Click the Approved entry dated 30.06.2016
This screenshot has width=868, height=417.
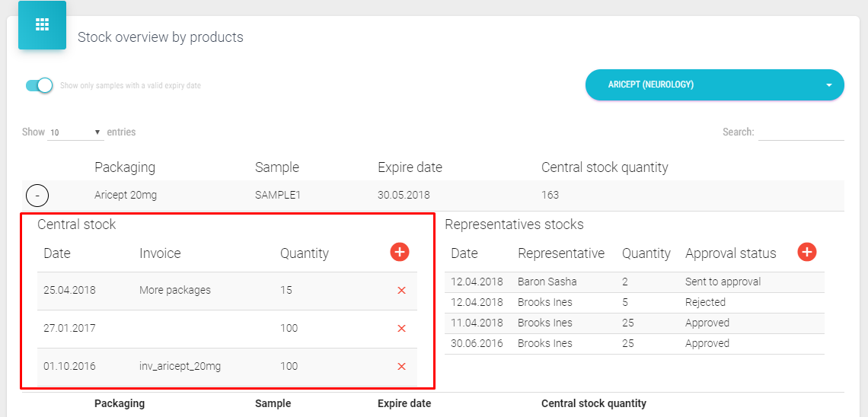tap(707, 343)
